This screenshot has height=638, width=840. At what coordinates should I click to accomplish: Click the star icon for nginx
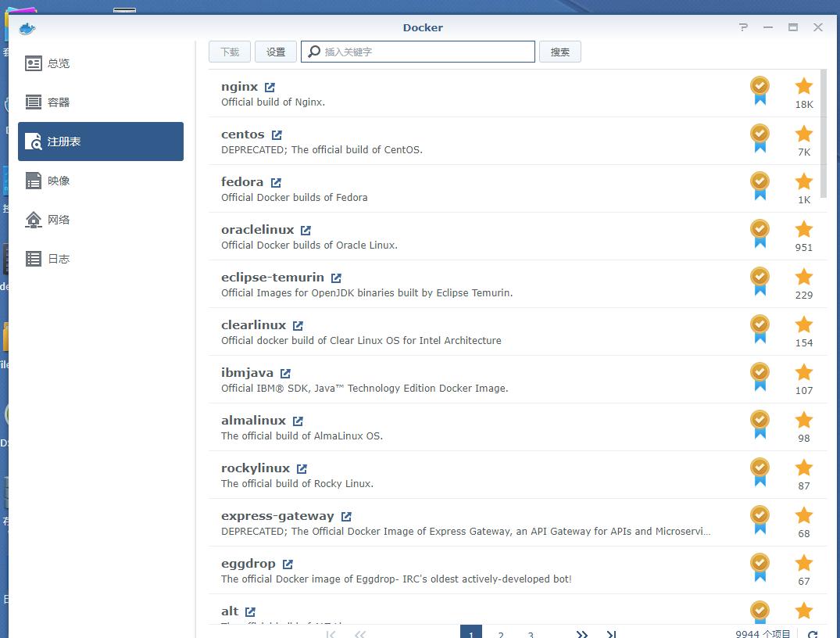pos(803,87)
